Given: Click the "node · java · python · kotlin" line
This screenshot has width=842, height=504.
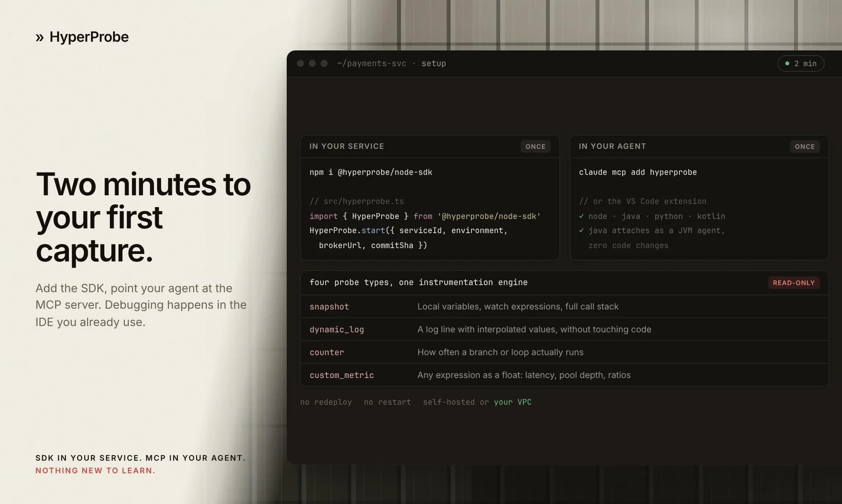Looking at the screenshot, I should tap(656, 216).
